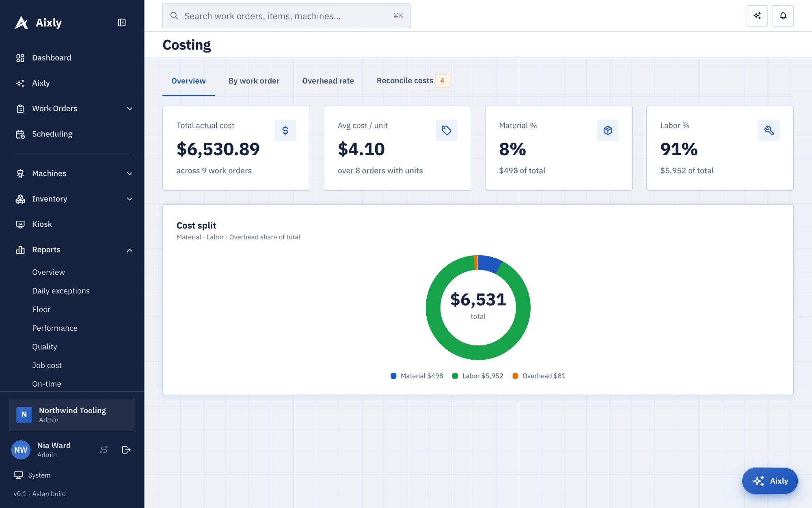
Task: Open On-time report
Action: [47, 384]
